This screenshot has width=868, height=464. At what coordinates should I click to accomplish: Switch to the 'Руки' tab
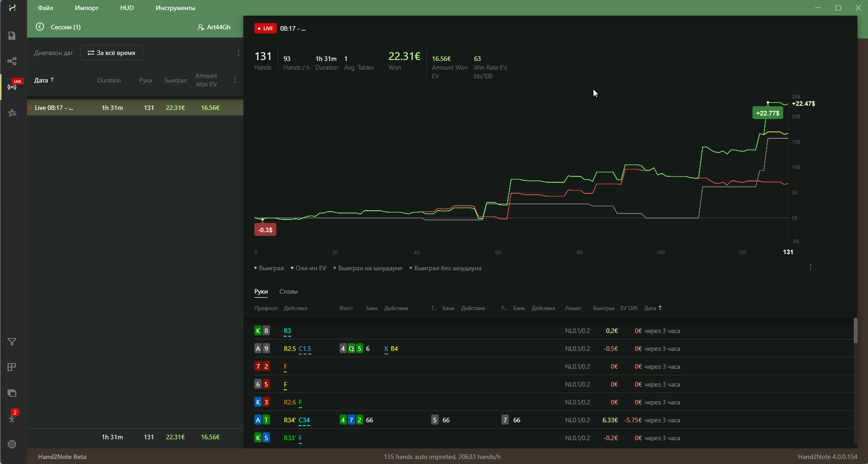(x=261, y=291)
